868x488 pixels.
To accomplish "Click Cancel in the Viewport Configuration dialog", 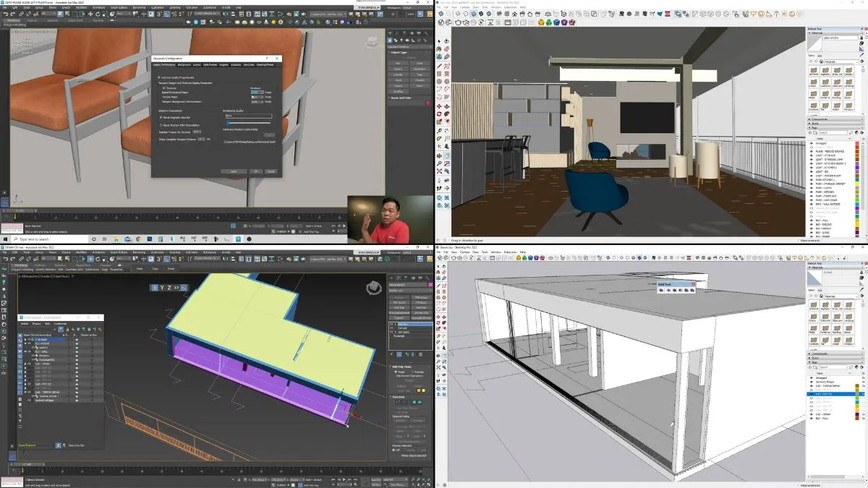I will click(x=271, y=171).
